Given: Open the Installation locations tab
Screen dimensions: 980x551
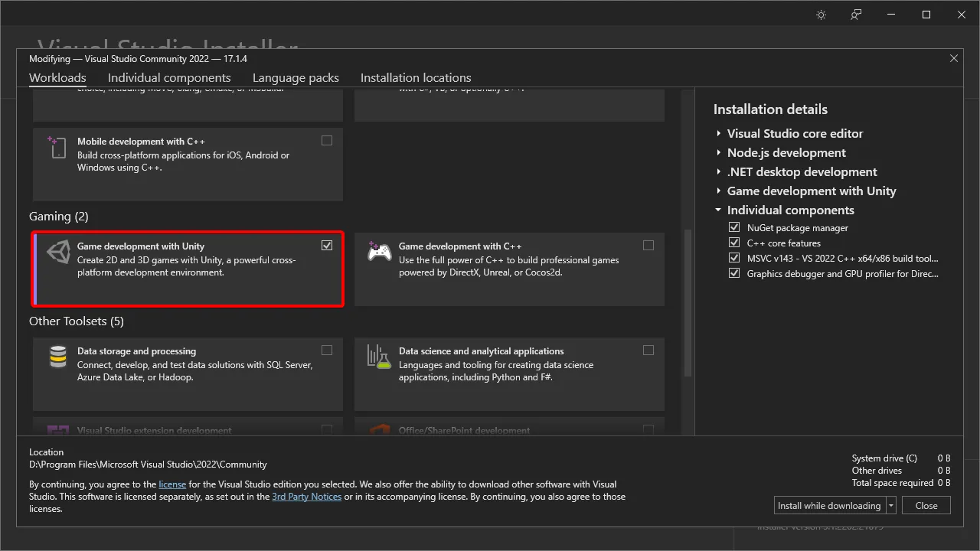Looking at the screenshot, I should click(416, 78).
